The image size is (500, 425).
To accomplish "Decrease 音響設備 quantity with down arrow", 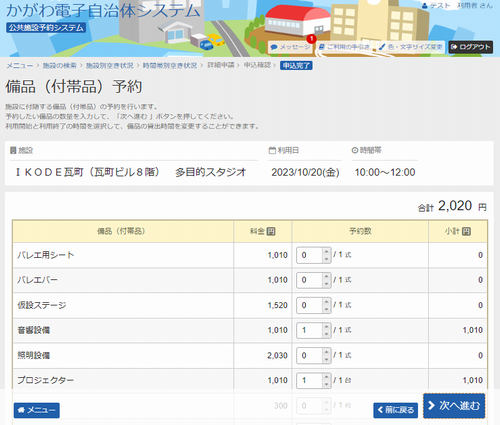I will click(x=326, y=334).
